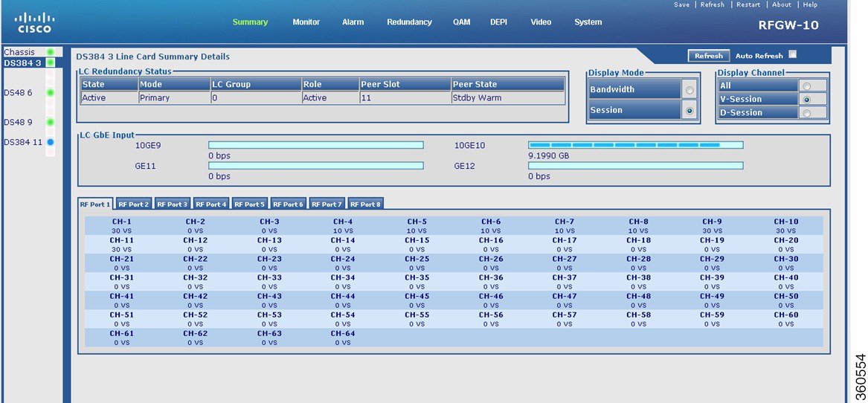Open the QAM menu
This screenshot has width=868, height=403.
[462, 22]
